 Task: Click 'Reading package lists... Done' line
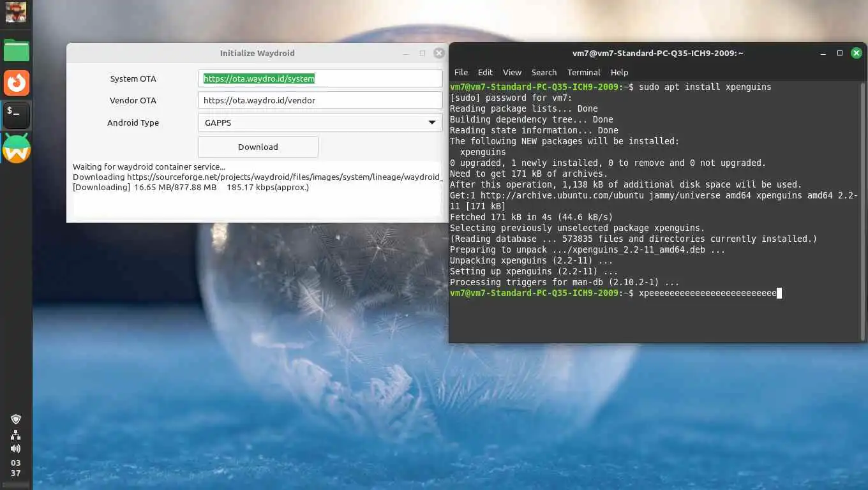tap(524, 108)
